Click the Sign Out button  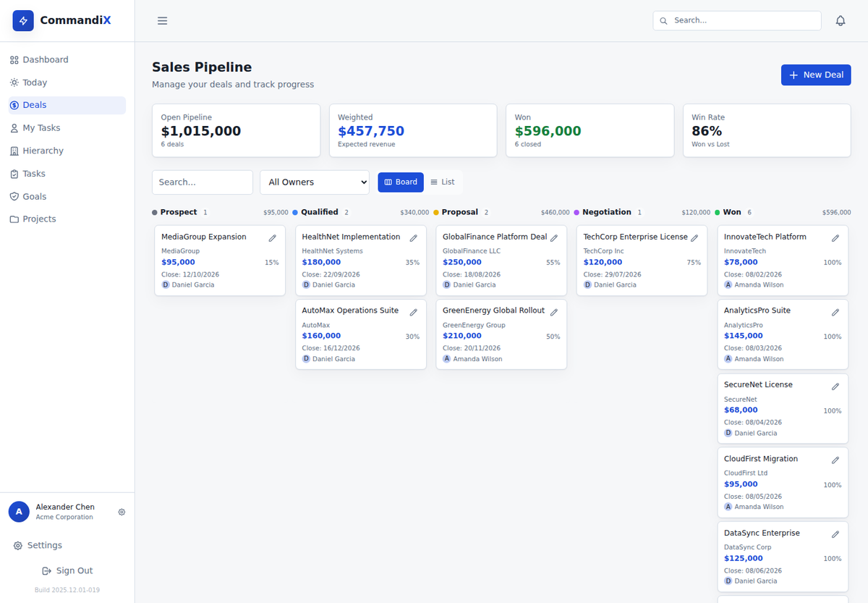[67, 570]
